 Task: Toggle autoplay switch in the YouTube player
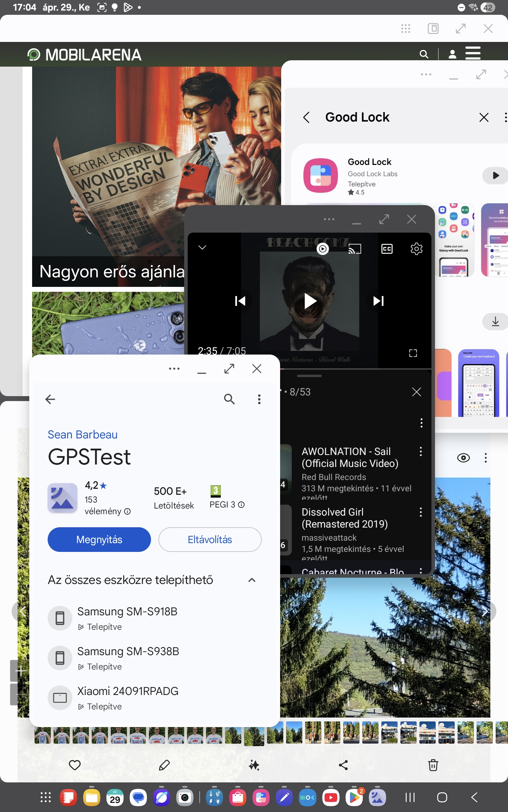322,249
